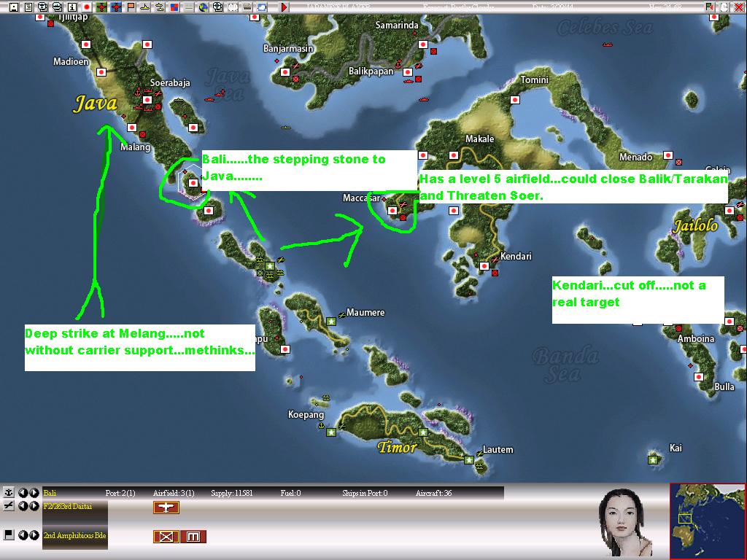Screen dimensions: 747x560
Task: Select the F2/263rd Daitai unit entry
Action: 68,507
